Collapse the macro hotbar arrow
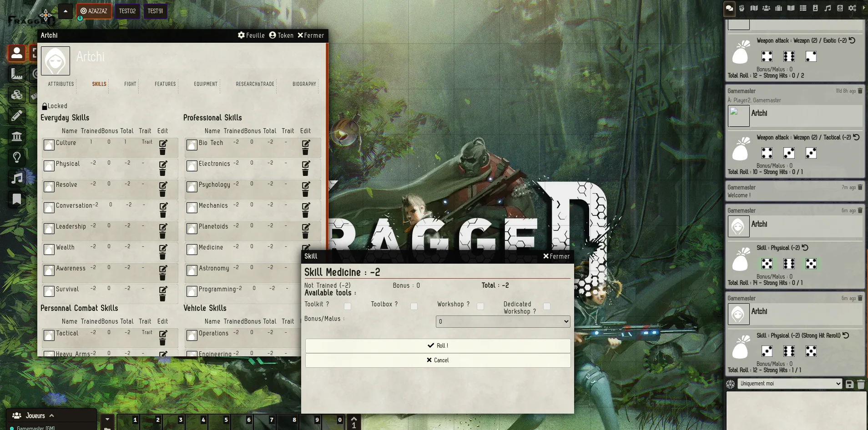The height and width of the screenshot is (430, 868). pos(107,419)
